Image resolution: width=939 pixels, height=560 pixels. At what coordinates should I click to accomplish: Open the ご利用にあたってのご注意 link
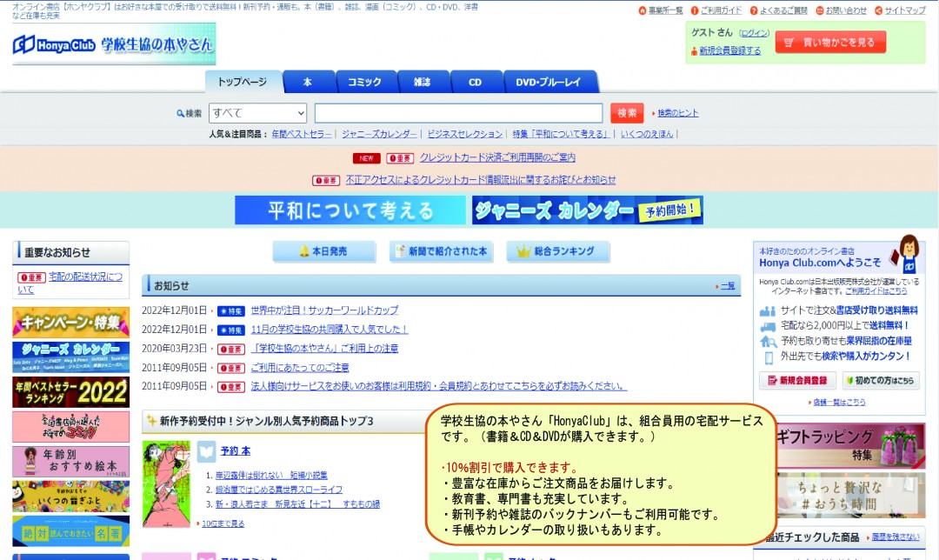coord(299,368)
